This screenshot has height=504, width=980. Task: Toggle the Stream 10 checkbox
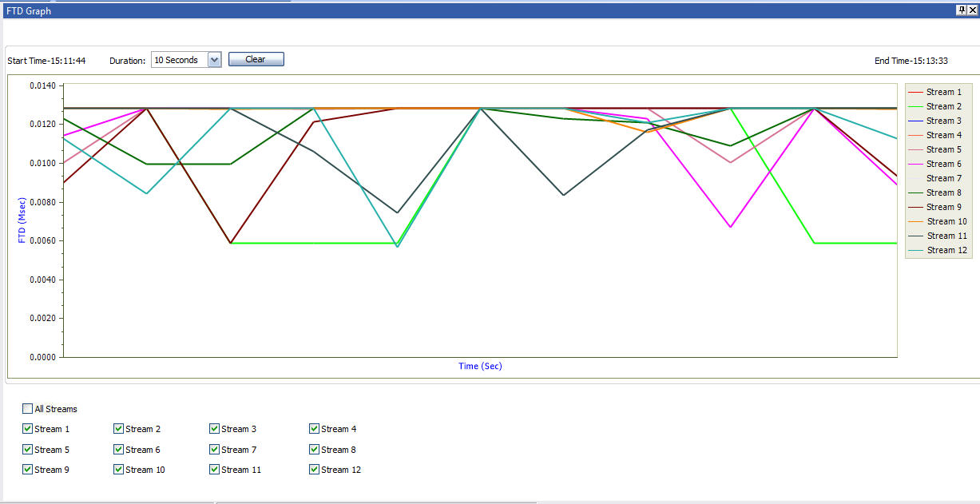coord(118,469)
